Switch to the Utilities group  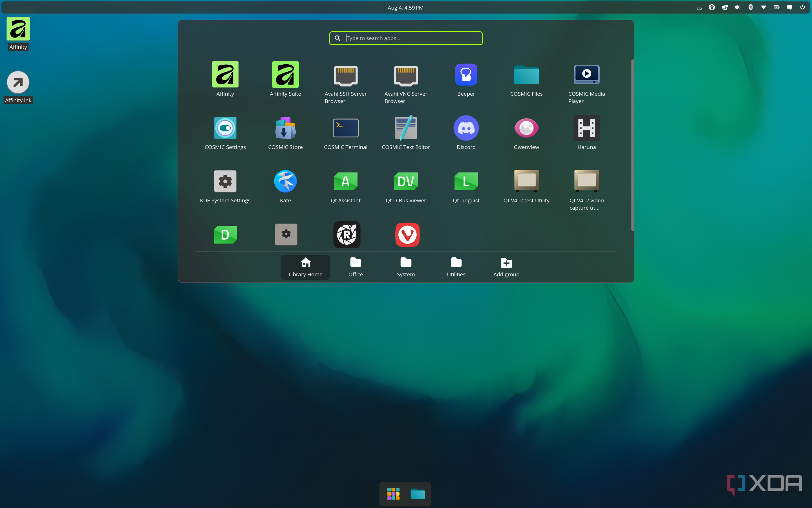click(x=456, y=267)
